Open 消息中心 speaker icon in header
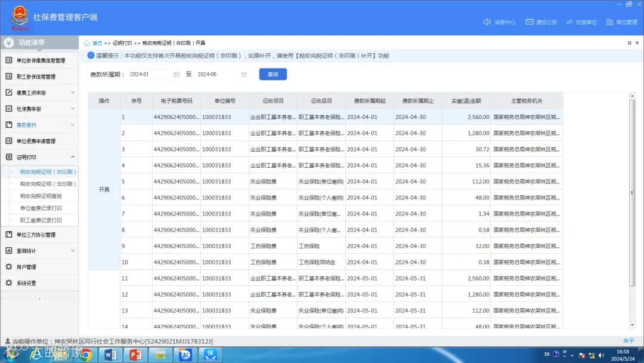644x363 pixels. 487,21
